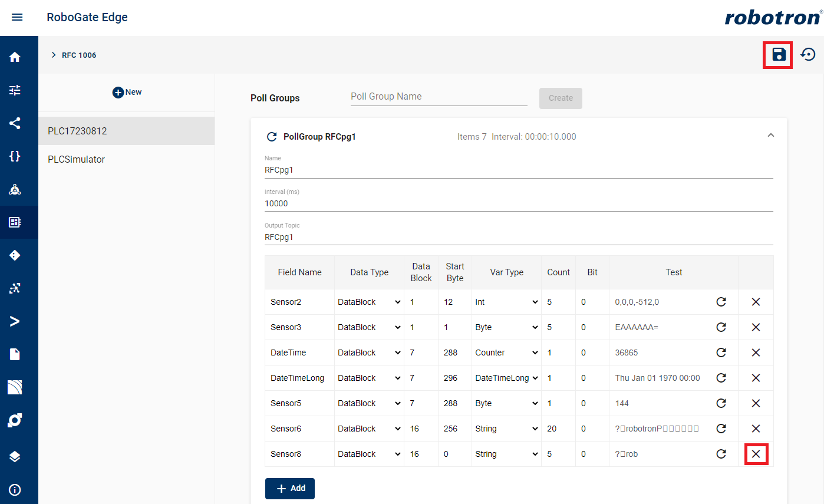Select PLC17230812 in the device list

126,131
